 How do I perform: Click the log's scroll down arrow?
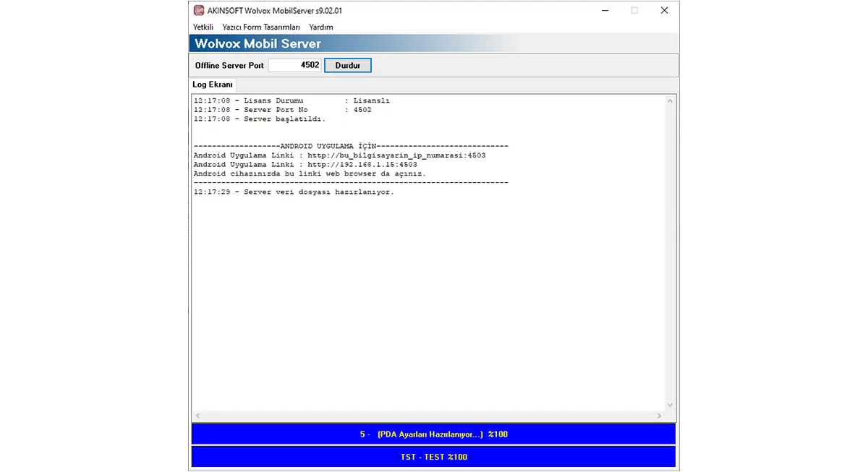tap(670, 405)
